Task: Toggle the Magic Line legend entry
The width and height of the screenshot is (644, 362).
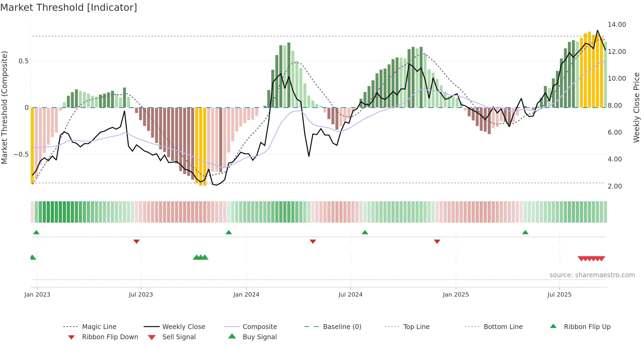Action: pos(90,327)
